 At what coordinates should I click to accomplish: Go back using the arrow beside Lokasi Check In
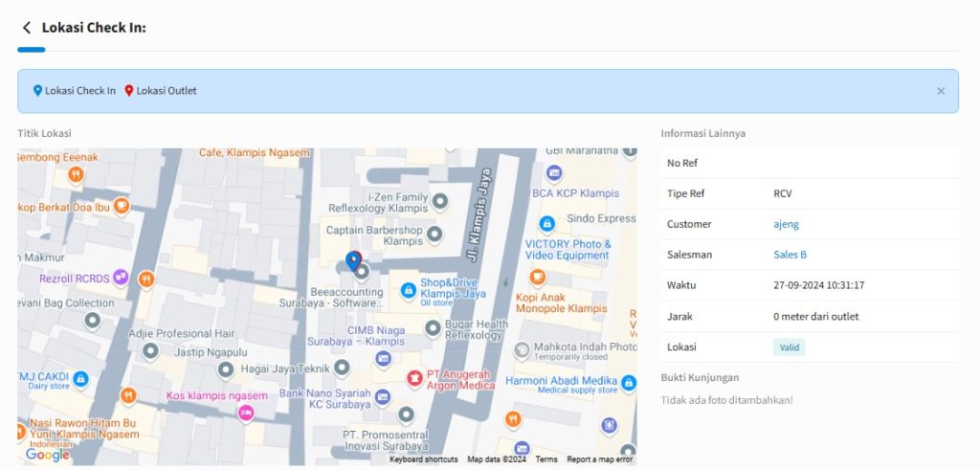point(26,28)
